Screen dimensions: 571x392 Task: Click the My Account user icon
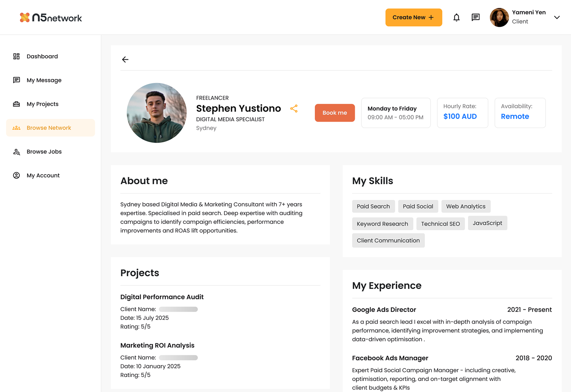coord(16,175)
